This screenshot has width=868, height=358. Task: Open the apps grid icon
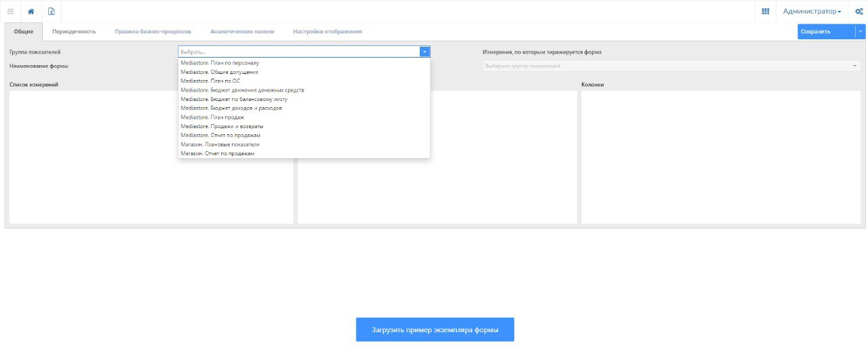click(x=766, y=12)
